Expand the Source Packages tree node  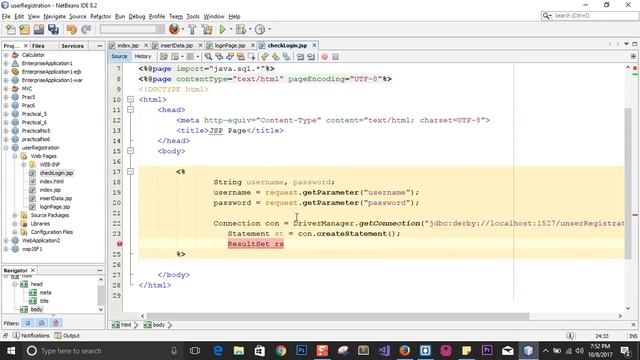pos(15,215)
